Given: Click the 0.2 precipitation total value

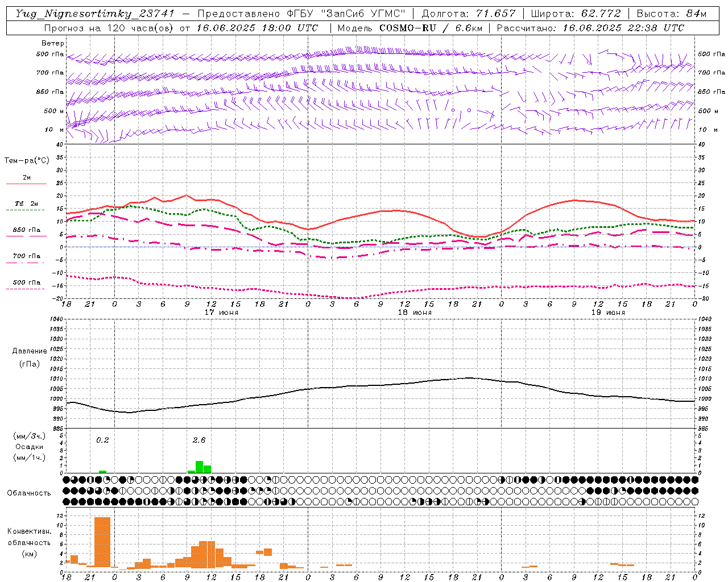Looking at the screenshot, I should (x=102, y=440).
